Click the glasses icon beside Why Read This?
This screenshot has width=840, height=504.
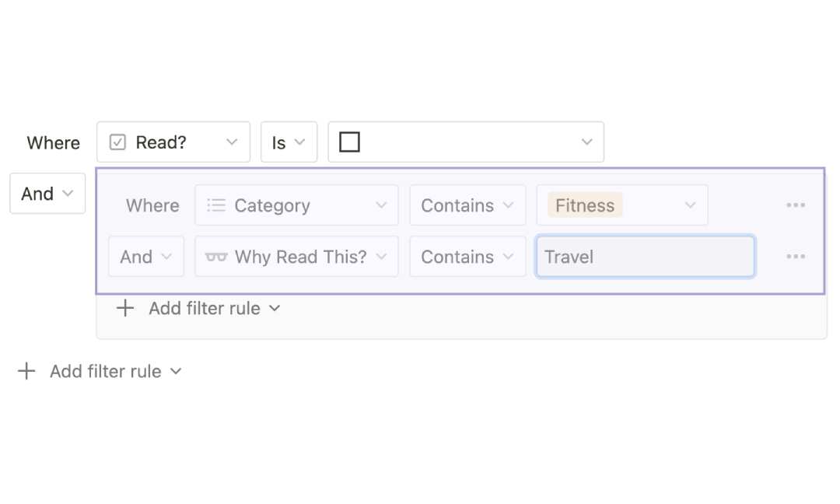pyautogui.click(x=215, y=257)
